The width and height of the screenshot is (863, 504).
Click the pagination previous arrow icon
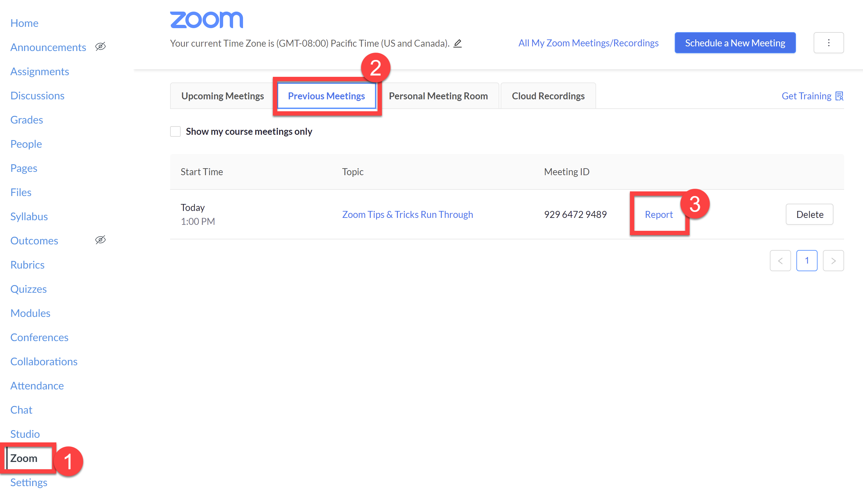tap(780, 260)
